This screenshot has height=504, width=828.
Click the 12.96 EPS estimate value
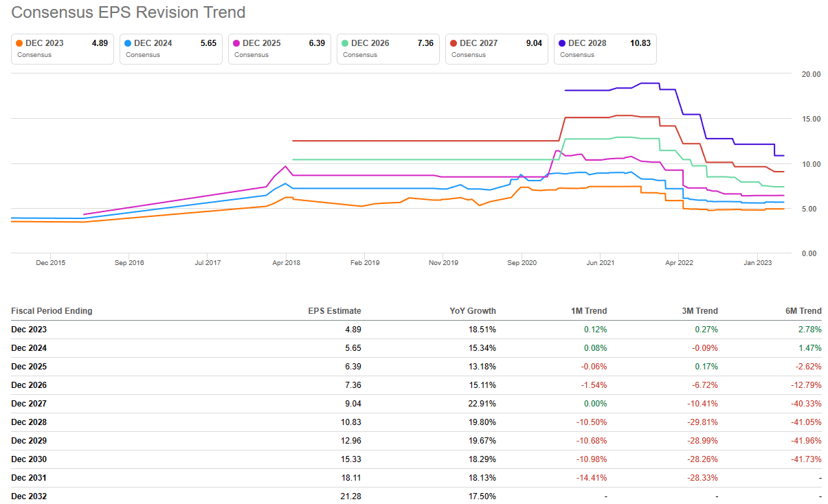(351, 441)
